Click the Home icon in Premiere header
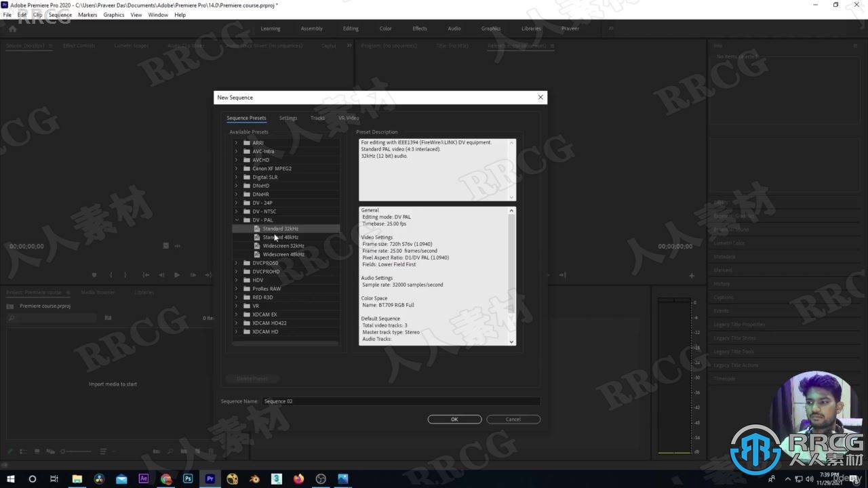 coord(12,28)
